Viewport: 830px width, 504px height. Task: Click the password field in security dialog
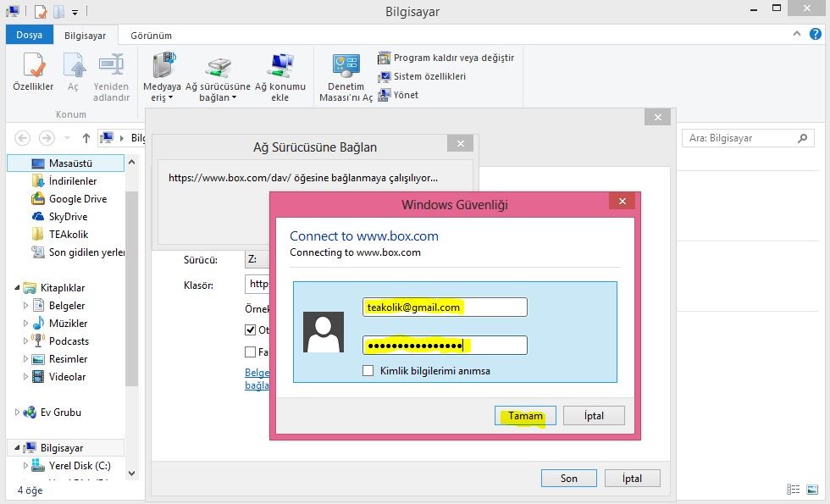(x=445, y=346)
